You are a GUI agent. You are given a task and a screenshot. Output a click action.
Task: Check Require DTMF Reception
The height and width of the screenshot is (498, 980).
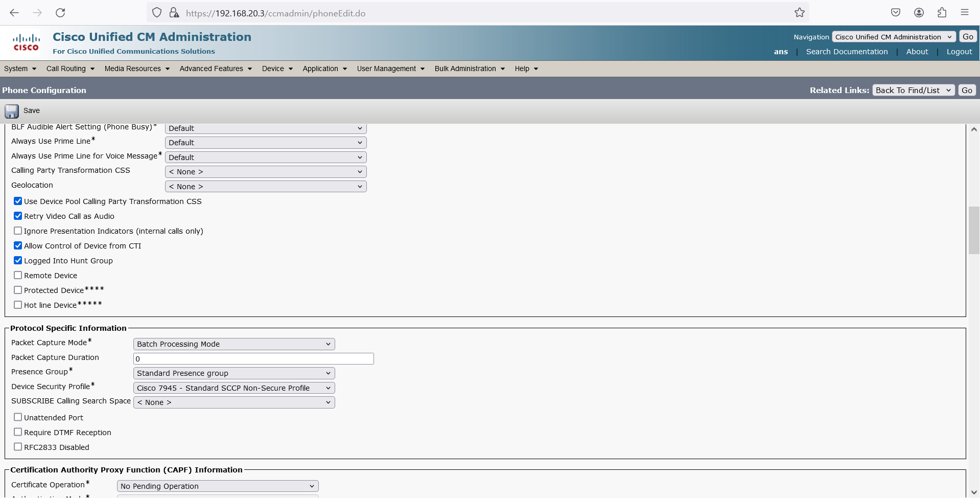point(18,432)
